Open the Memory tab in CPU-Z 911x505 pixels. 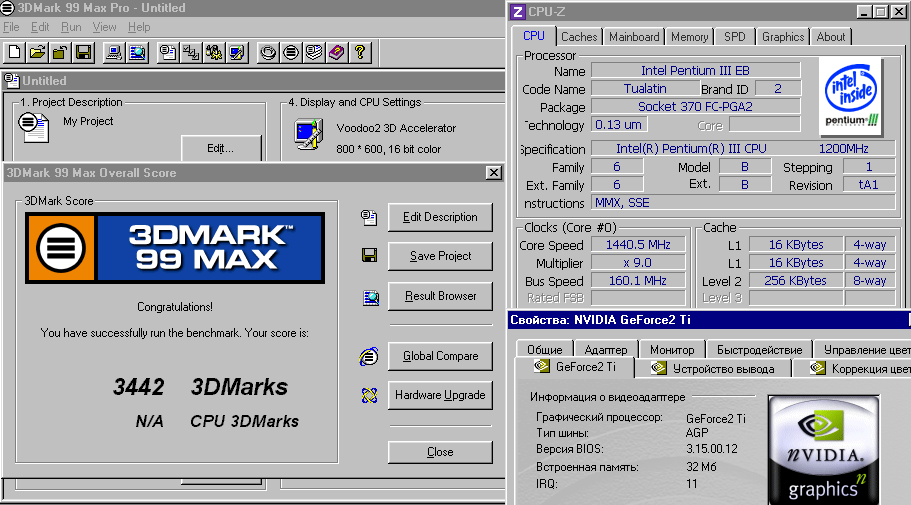(690, 37)
